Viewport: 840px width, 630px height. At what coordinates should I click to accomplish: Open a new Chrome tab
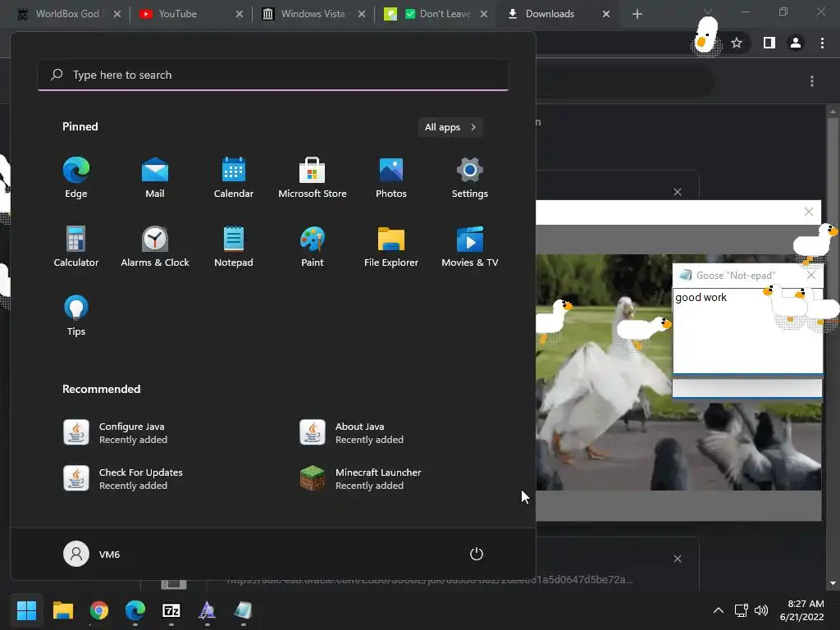point(637,14)
